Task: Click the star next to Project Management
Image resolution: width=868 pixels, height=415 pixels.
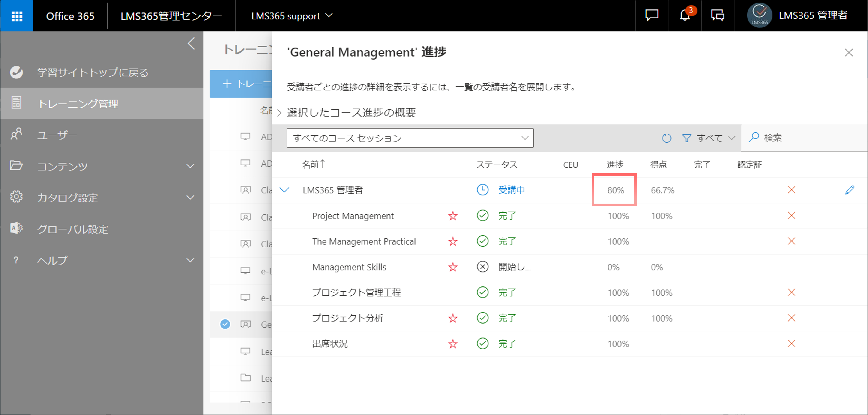Action: point(453,216)
